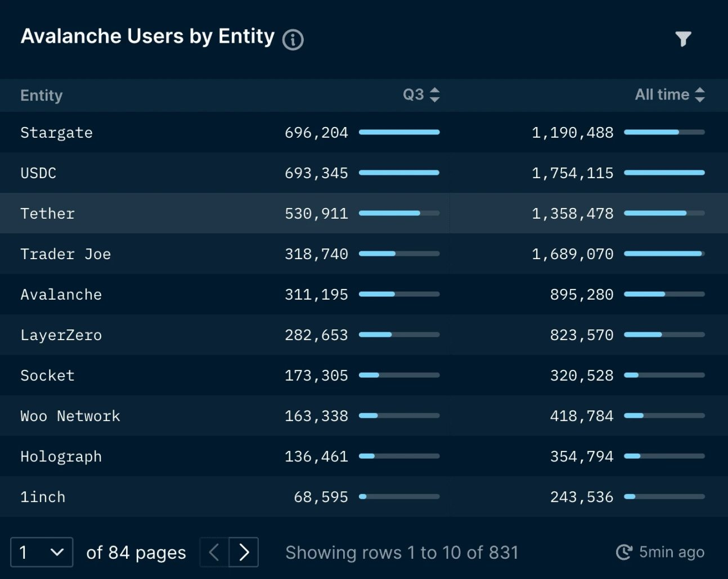Click the Socket all-time value 320,528
The width and height of the screenshot is (728, 579).
coord(582,376)
